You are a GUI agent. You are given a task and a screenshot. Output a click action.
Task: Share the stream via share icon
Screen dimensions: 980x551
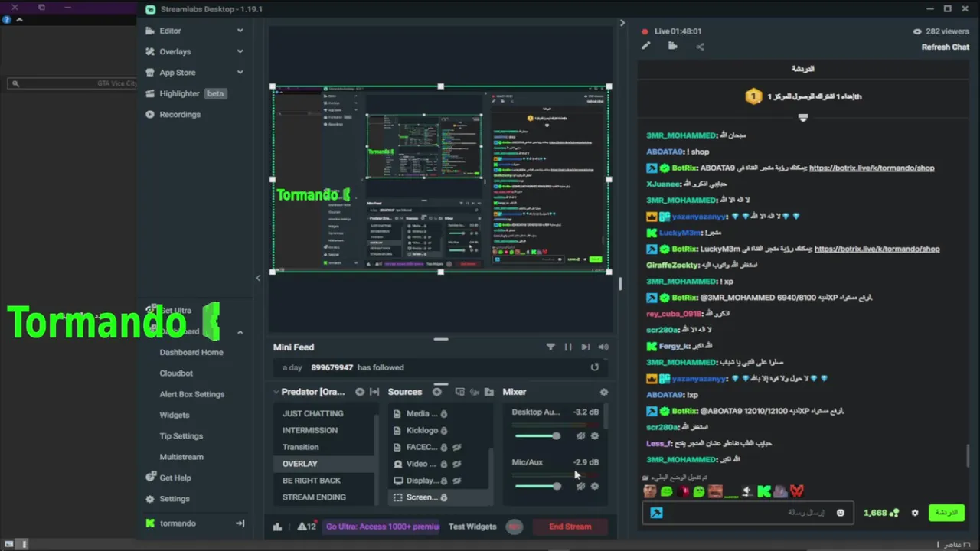700,47
